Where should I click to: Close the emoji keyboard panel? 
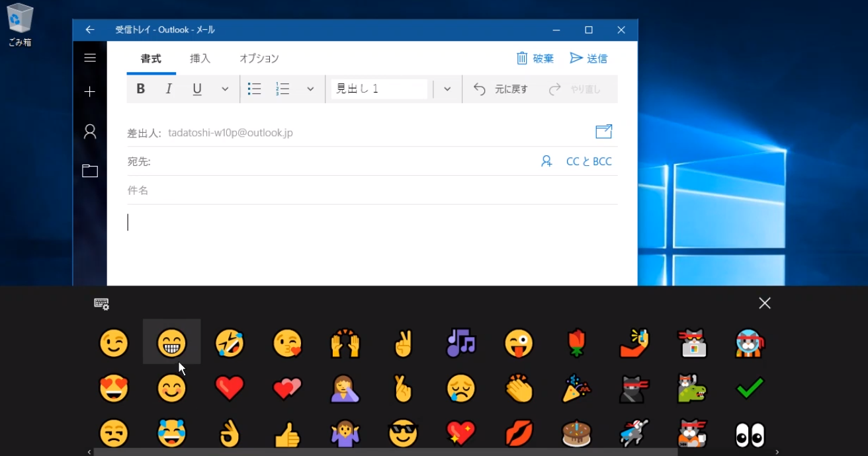tap(765, 303)
